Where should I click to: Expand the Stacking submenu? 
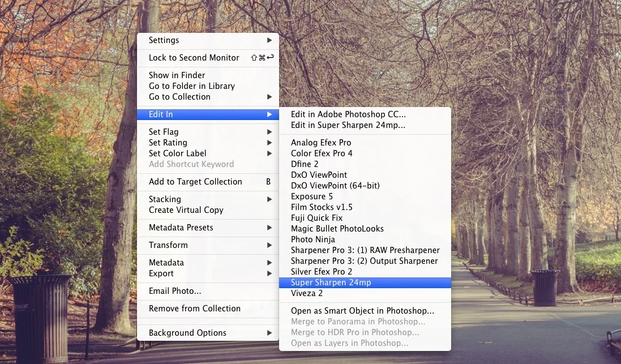(x=165, y=199)
